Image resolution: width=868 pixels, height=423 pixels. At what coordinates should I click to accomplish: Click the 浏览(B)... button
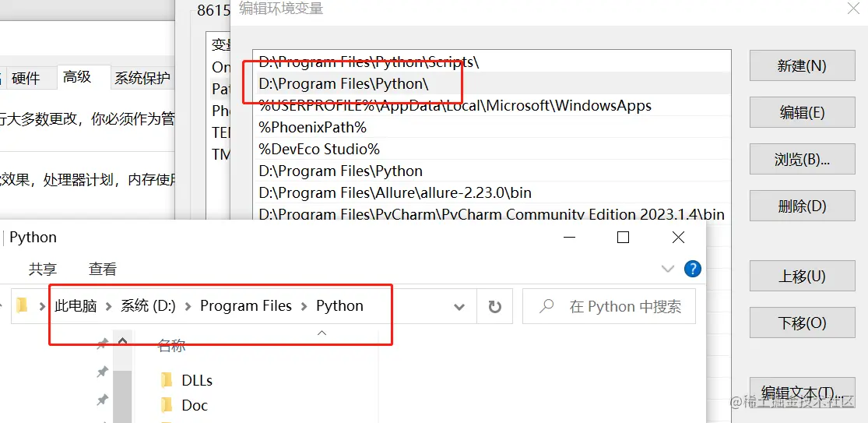pyautogui.click(x=802, y=159)
